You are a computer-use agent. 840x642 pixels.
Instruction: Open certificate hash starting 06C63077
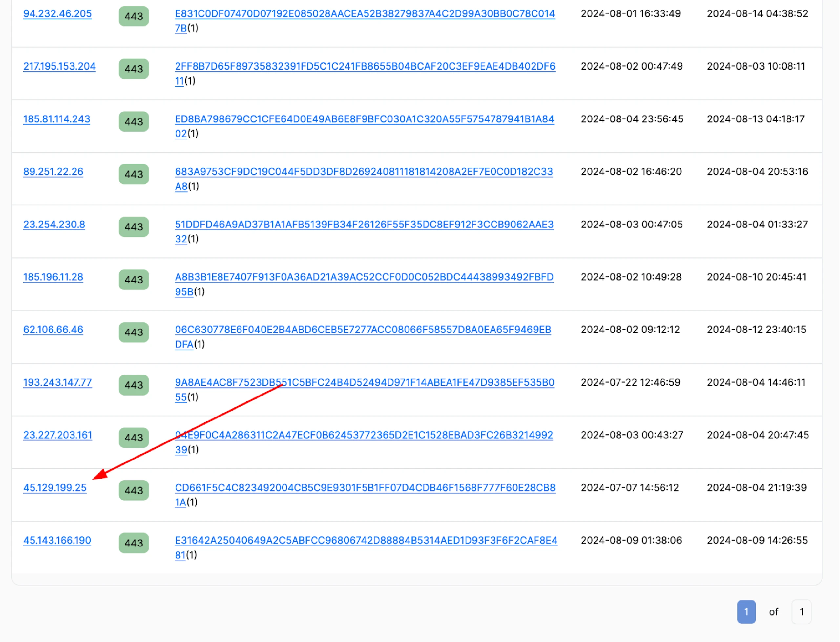[x=363, y=337]
